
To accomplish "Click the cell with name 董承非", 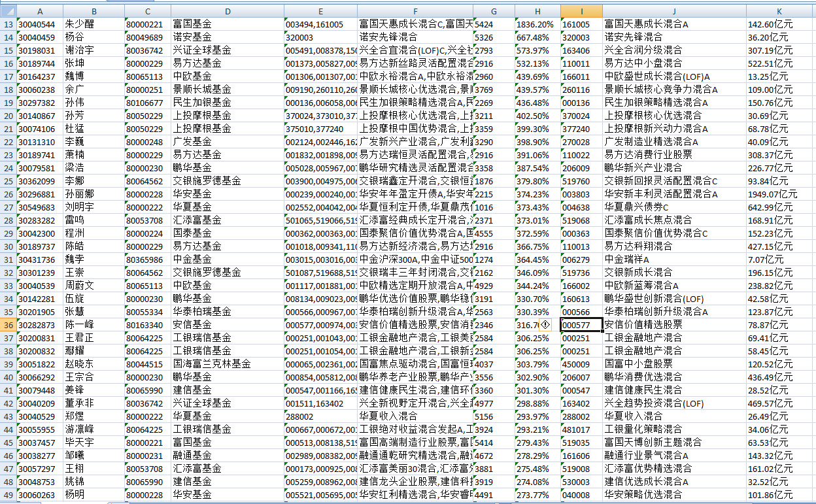I will click(x=94, y=403).
